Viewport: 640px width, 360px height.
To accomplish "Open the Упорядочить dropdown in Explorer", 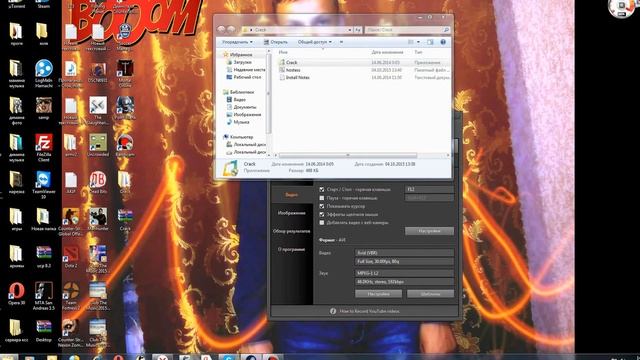I will click(x=237, y=42).
